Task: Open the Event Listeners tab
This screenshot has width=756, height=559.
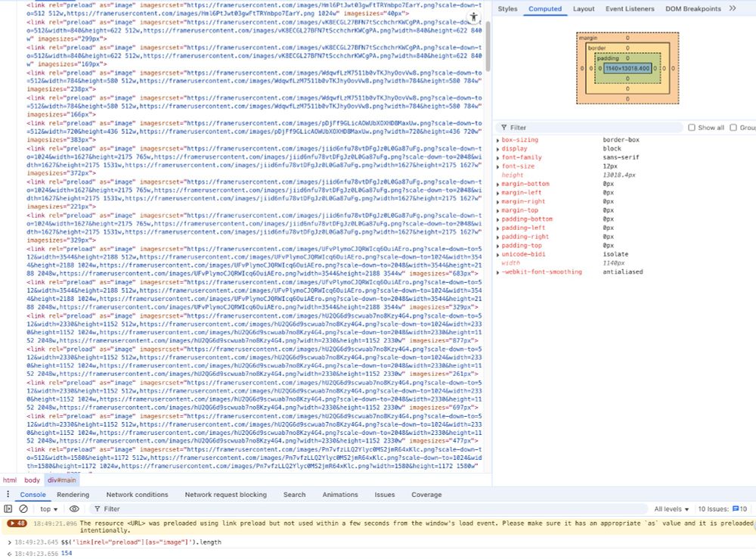Action: pyautogui.click(x=630, y=8)
